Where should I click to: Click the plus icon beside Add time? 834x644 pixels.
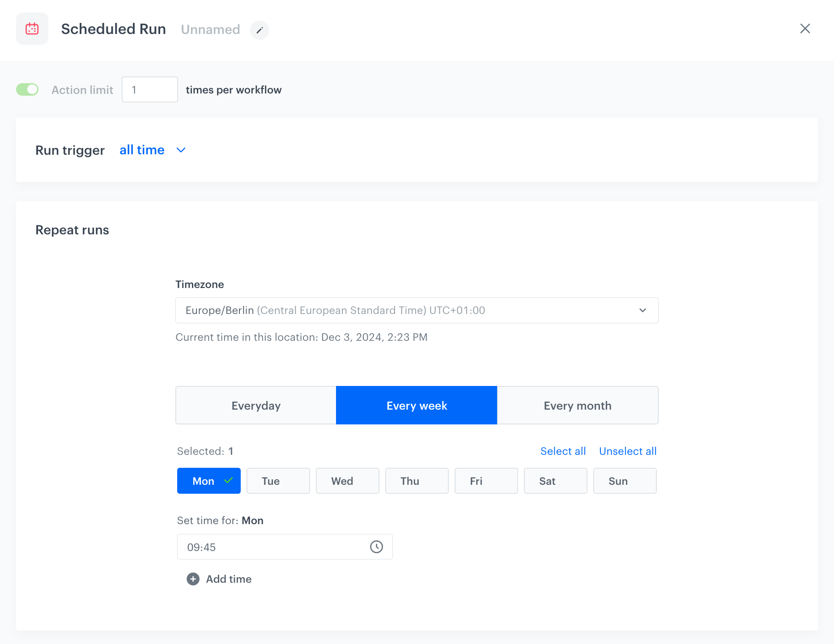pyautogui.click(x=193, y=579)
